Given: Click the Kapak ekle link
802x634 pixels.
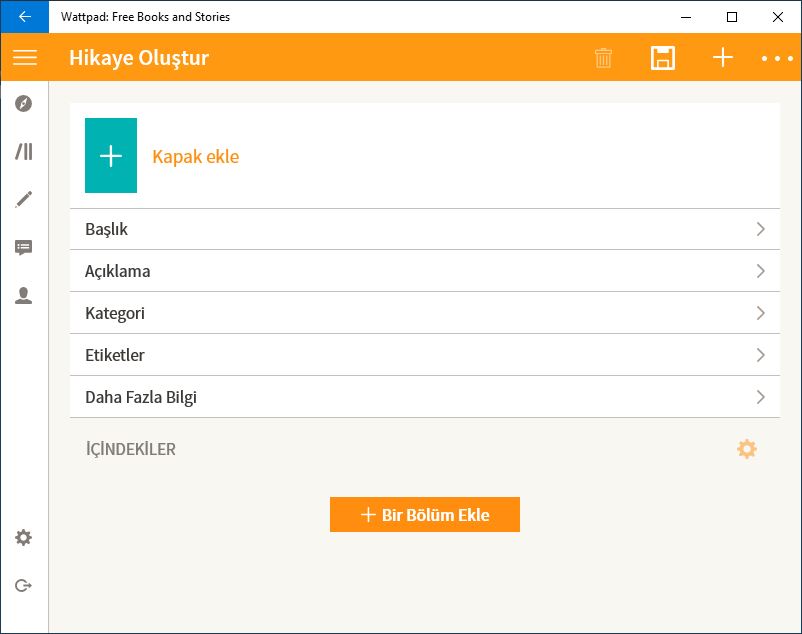Looking at the screenshot, I should pos(195,156).
